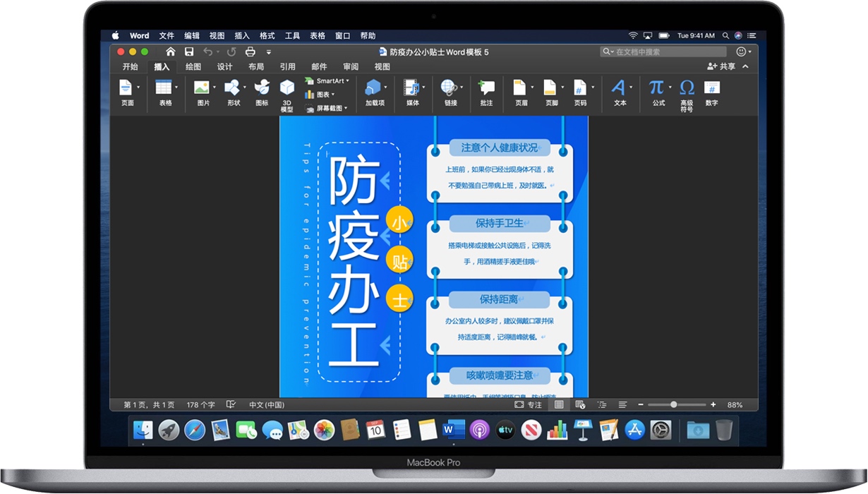This screenshot has height=494, width=868.
Task: Open the 插入 menu in the menu bar
Action: [241, 35]
